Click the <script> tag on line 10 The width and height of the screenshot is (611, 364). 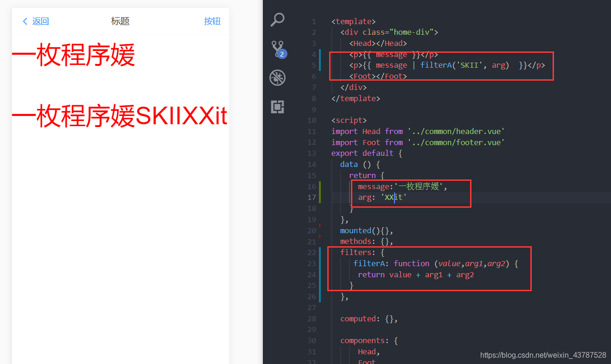pos(349,121)
